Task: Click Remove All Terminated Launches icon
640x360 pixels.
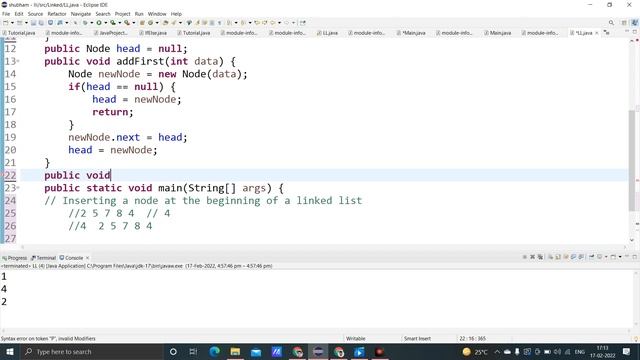Action: click(x=540, y=257)
